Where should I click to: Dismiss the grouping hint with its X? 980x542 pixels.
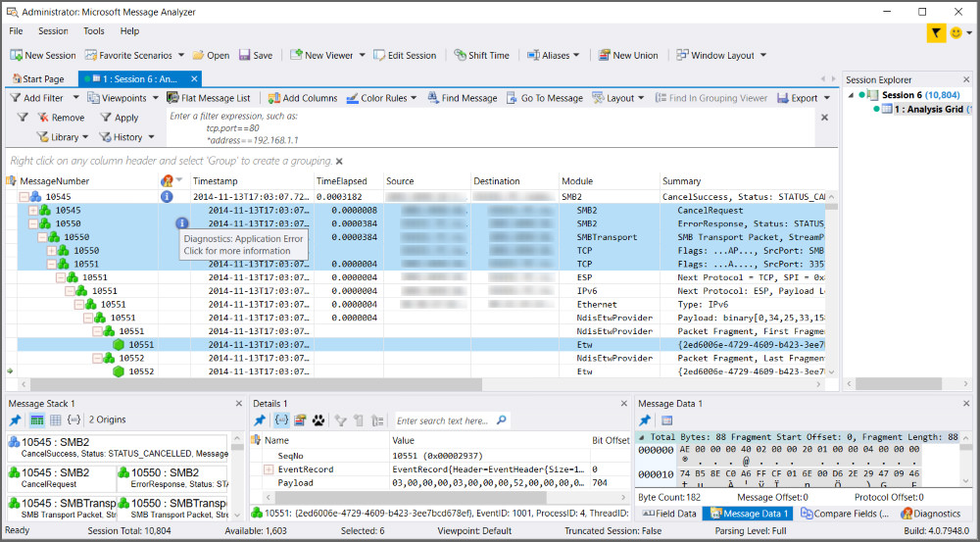339,162
